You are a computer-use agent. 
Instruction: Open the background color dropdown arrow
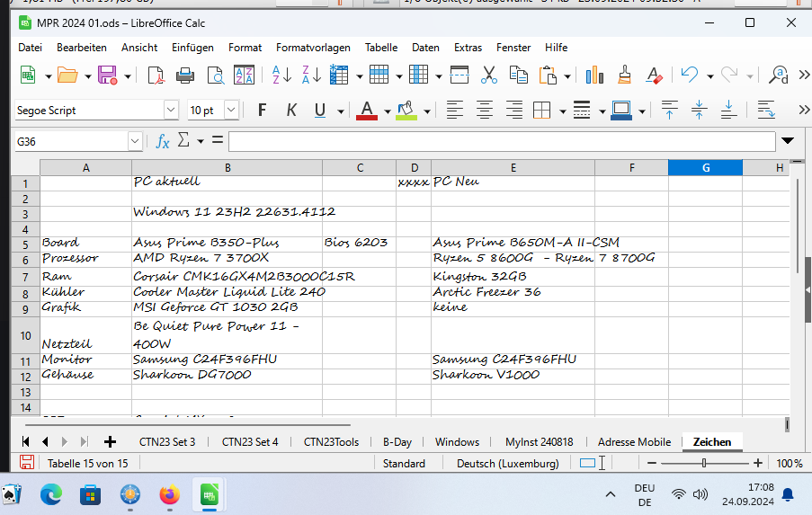click(427, 111)
